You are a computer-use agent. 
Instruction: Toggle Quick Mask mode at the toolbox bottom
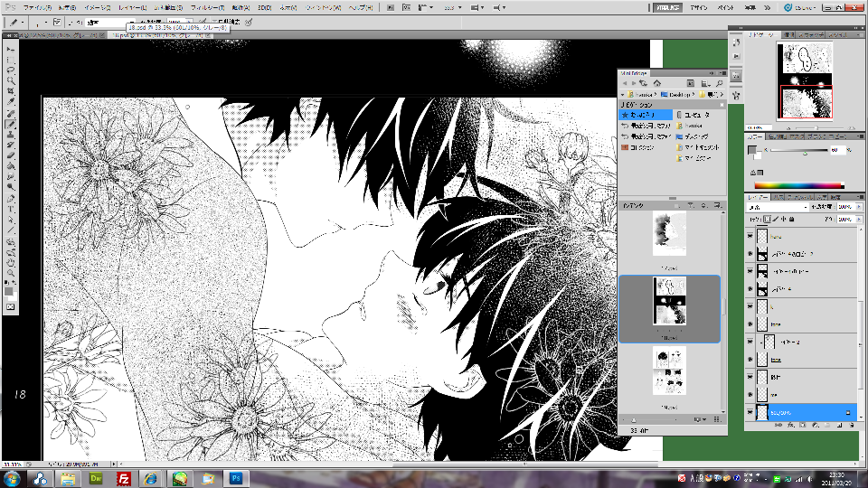[x=11, y=306]
